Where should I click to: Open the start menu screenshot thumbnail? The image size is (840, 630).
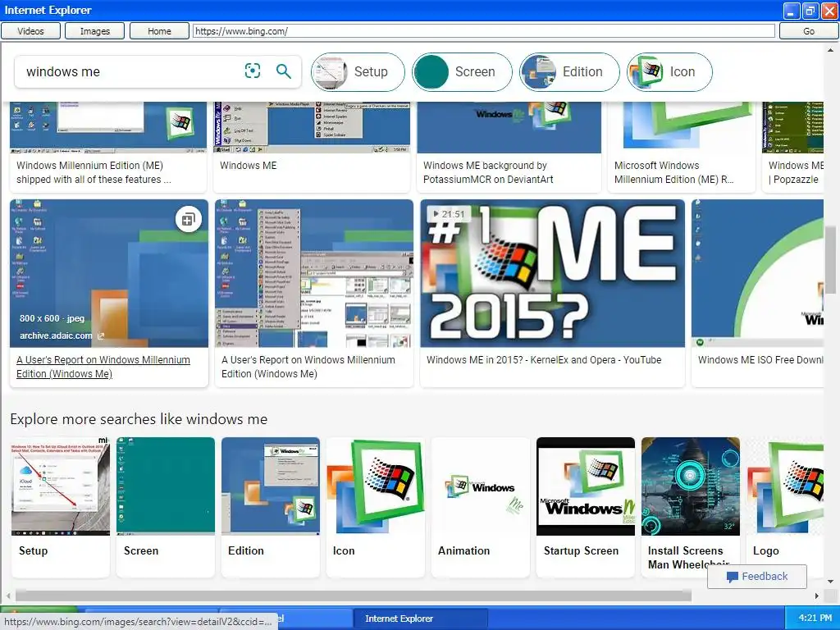(314, 274)
